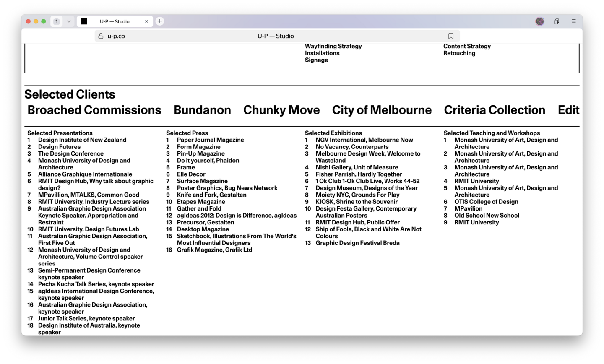604x364 pixels.
Task: Open the browser hamburger menu
Action: click(574, 21)
